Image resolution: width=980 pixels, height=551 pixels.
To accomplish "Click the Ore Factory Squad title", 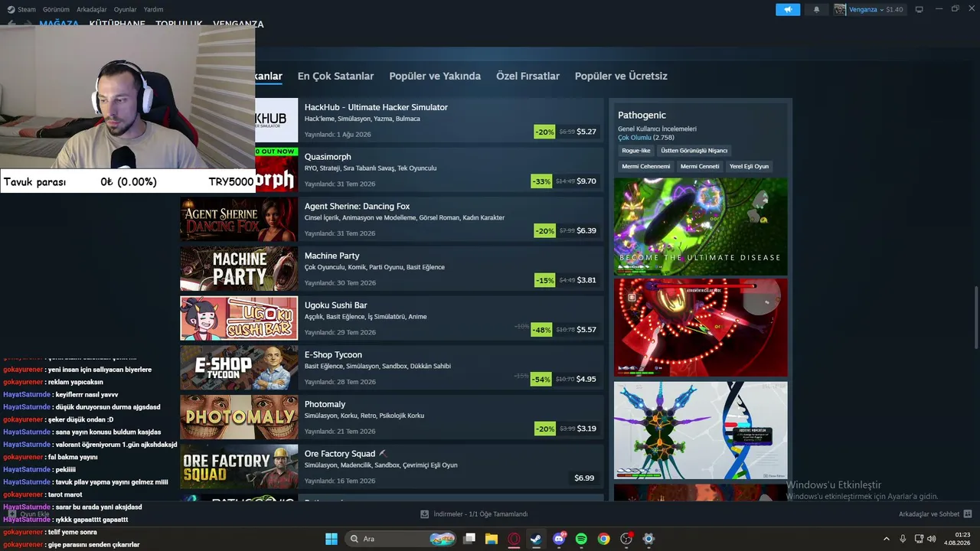I will 340,454.
